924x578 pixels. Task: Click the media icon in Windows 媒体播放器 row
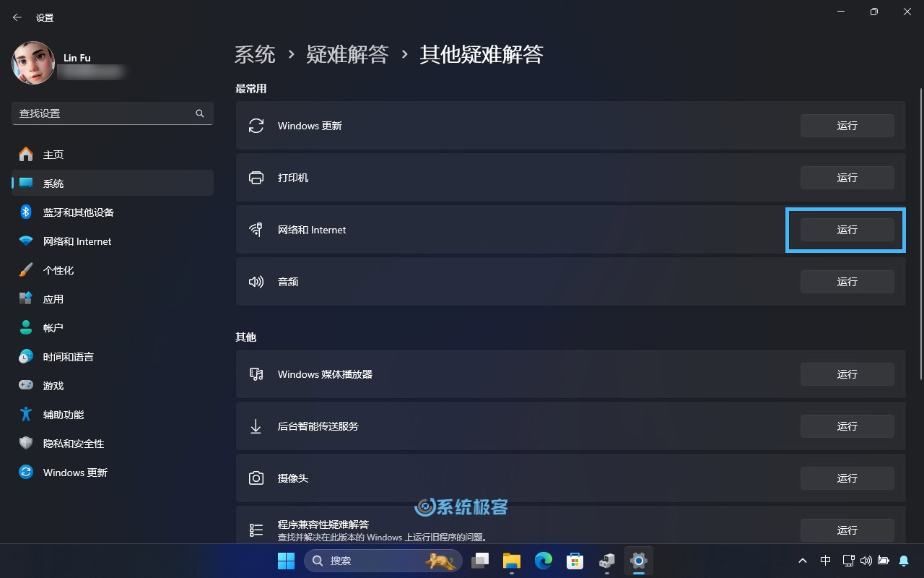[x=256, y=374]
